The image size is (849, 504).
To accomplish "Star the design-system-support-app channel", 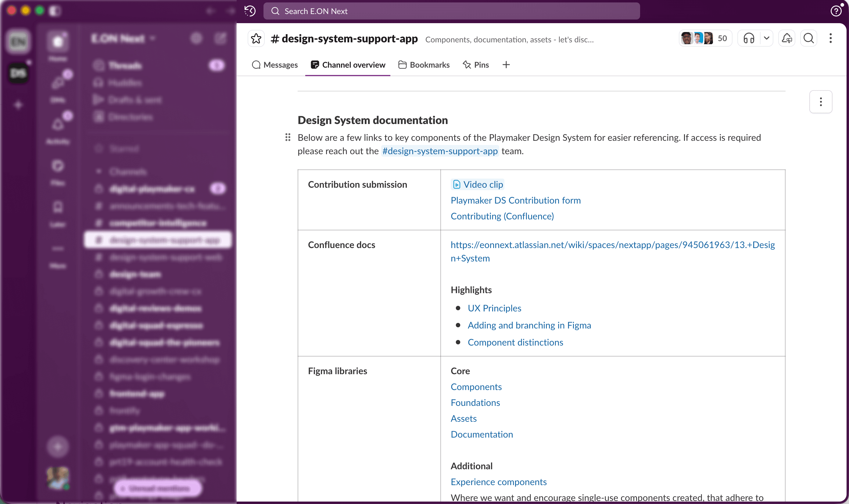I will pyautogui.click(x=256, y=39).
